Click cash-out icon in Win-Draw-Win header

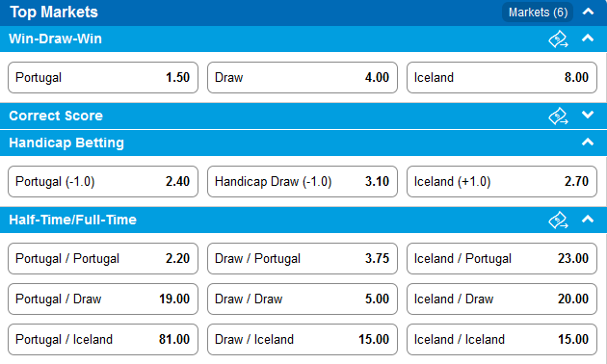click(558, 39)
